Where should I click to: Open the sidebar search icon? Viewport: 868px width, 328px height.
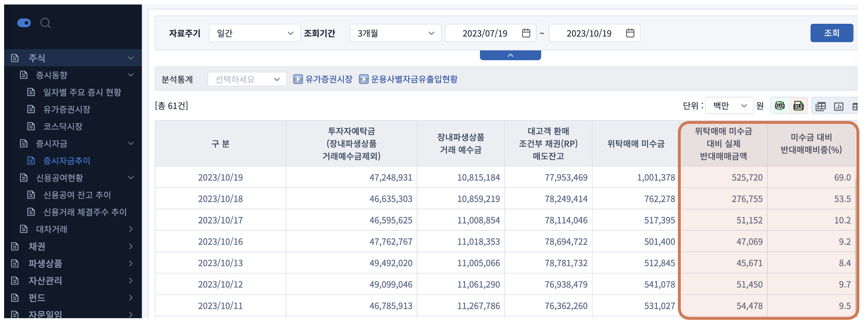(45, 23)
